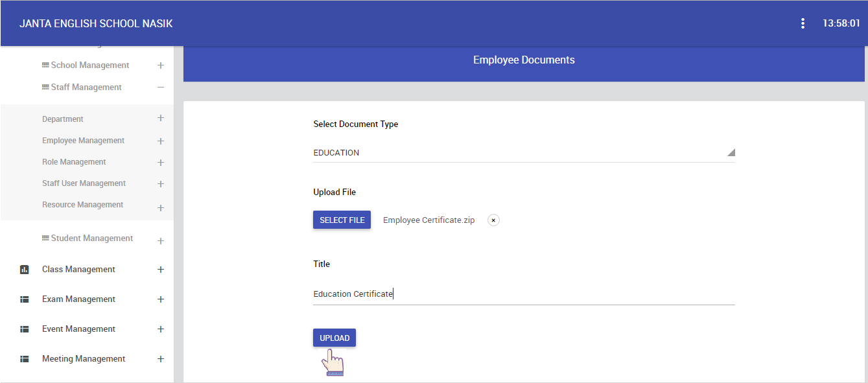
Task: Open Role Management in sidebar
Action: tap(74, 162)
